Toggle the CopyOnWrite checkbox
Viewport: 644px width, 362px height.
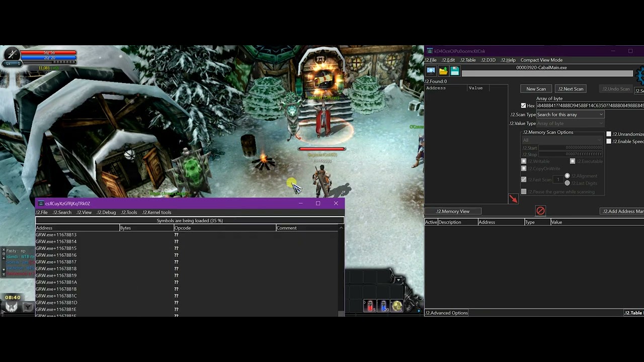pos(524,168)
